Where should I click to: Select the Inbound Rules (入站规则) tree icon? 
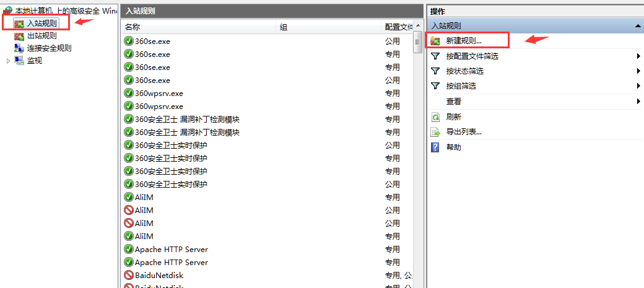click(x=19, y=24)
